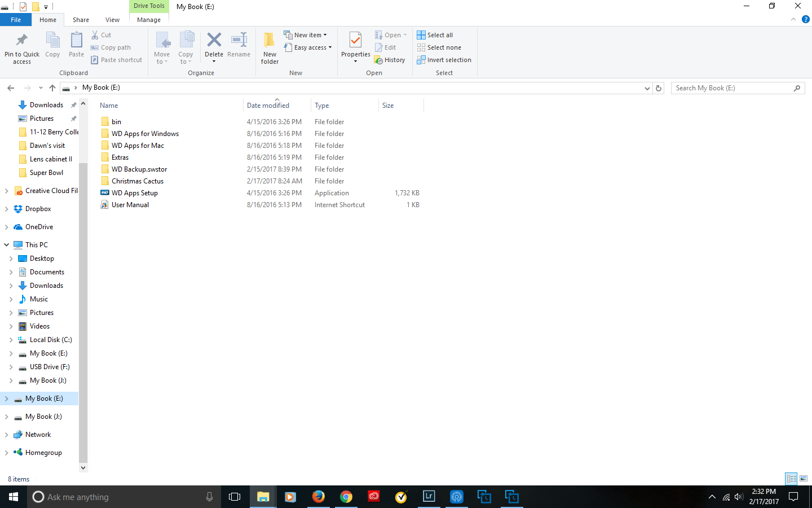The image size is (812, 508).
Task: Refresh the My Book (E:) view
Action: 659,88
